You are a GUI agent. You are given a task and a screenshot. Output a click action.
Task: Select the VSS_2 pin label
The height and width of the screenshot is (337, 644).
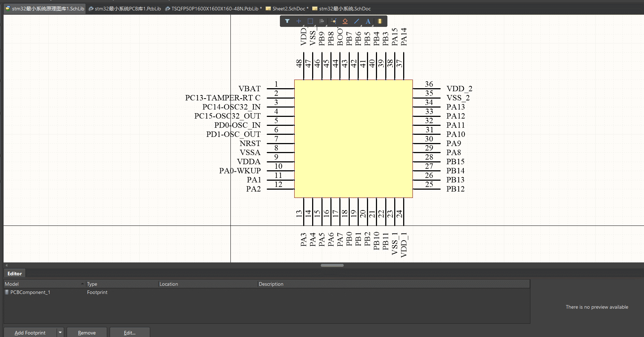tap(458, 98)
